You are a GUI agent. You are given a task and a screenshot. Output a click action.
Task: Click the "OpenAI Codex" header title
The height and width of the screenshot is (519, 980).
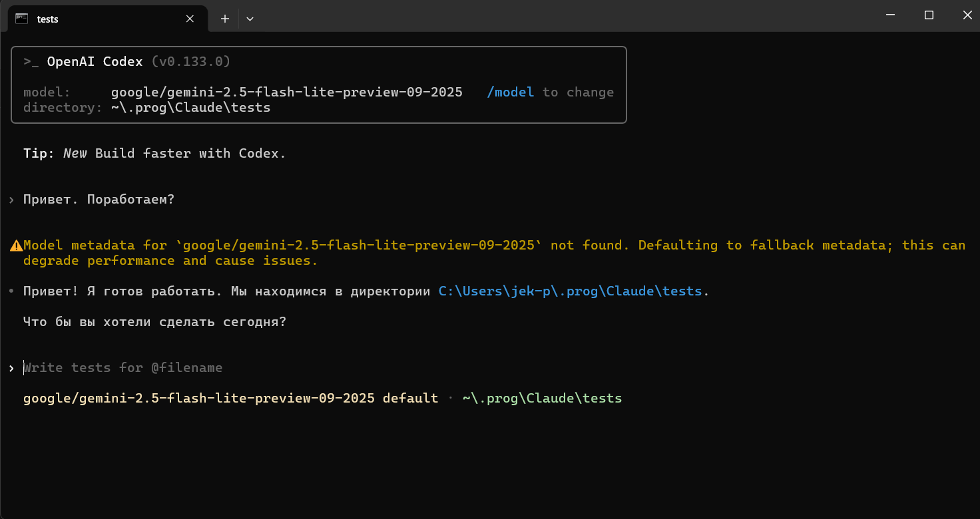pyautogui.click(x=95, y=62)
